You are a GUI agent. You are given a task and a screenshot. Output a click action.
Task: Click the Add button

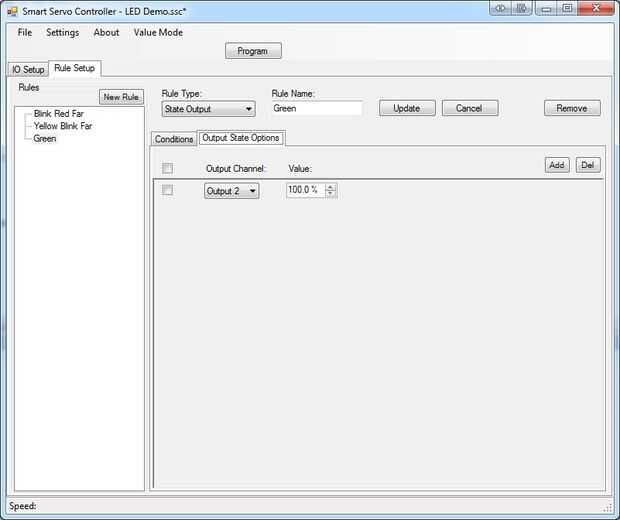tap(557, 165)
